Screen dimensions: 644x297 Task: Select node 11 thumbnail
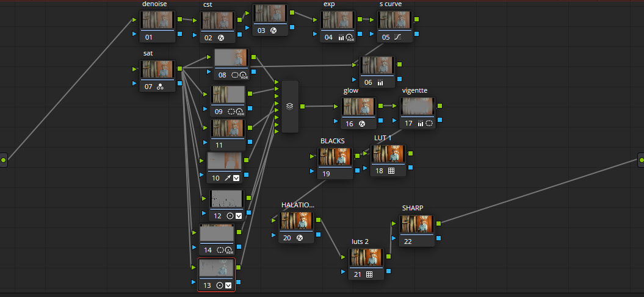pyautogui.click(x=228, y=129)
